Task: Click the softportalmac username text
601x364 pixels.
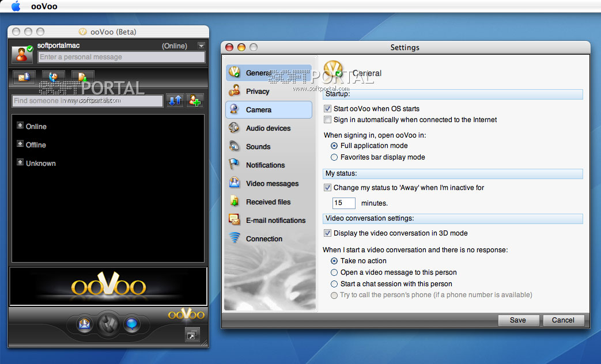Action: tap(58, 45)
